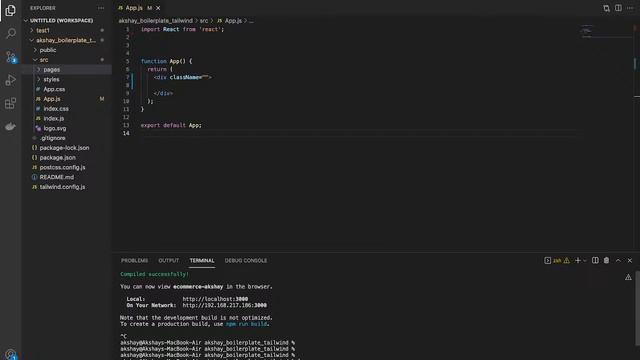Click the zsh terminal shell icon
640x360 pixels.
(x=547, y=260)
